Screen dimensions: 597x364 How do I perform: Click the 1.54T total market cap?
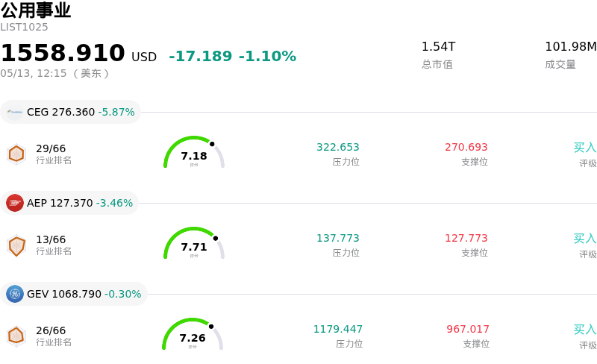tap(438, 46)
